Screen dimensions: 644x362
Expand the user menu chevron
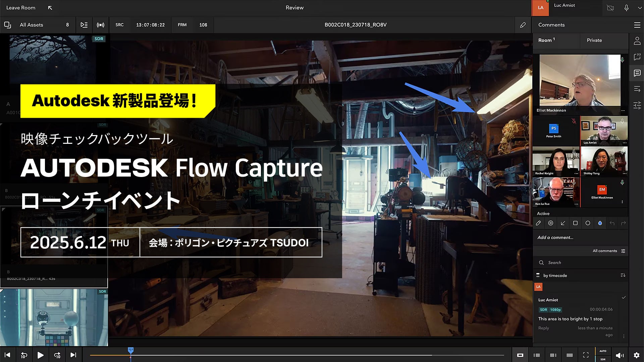coord(639,8)
